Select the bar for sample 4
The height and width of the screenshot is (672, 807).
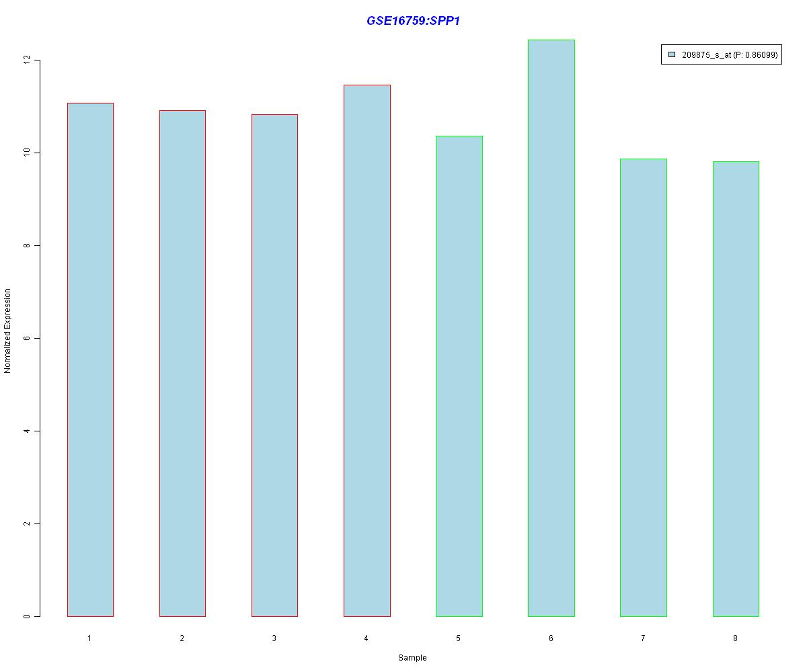click(367, 350)
